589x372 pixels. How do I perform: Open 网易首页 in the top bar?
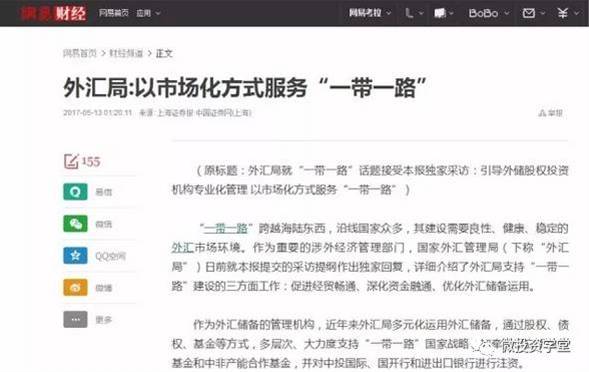tap(113, 13)
